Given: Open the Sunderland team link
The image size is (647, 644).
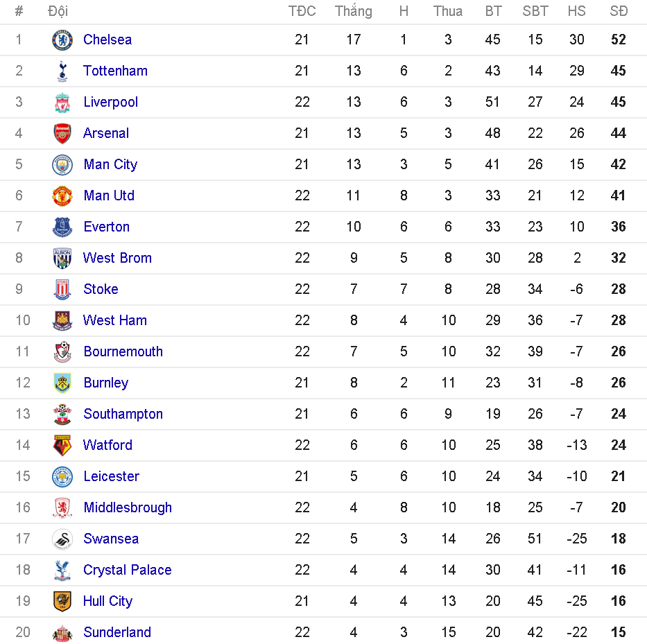Looking at the screenshot, I should pyautogui.click(x=117, y=632).
